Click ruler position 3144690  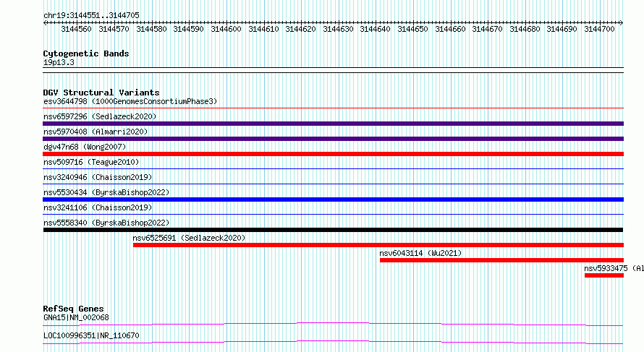(562, 29)
